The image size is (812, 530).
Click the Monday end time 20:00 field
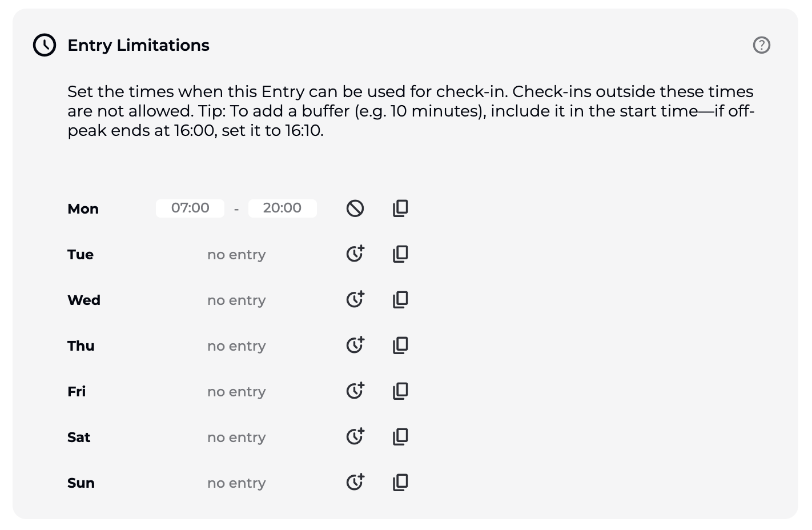(x=282, y=208)
